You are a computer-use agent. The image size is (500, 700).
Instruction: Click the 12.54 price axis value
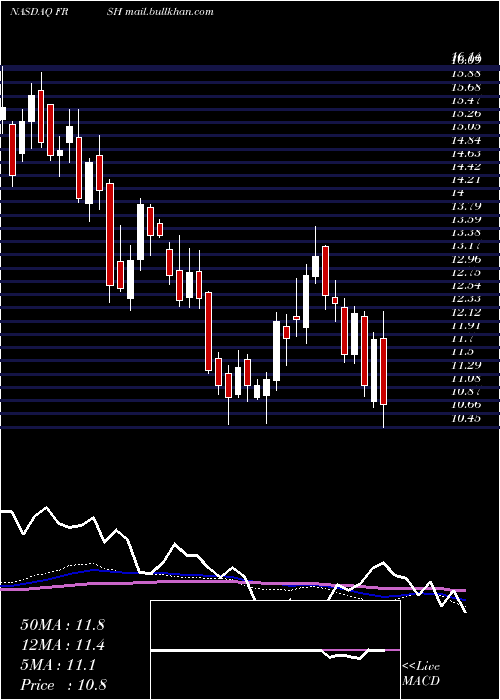pos(466,285)
